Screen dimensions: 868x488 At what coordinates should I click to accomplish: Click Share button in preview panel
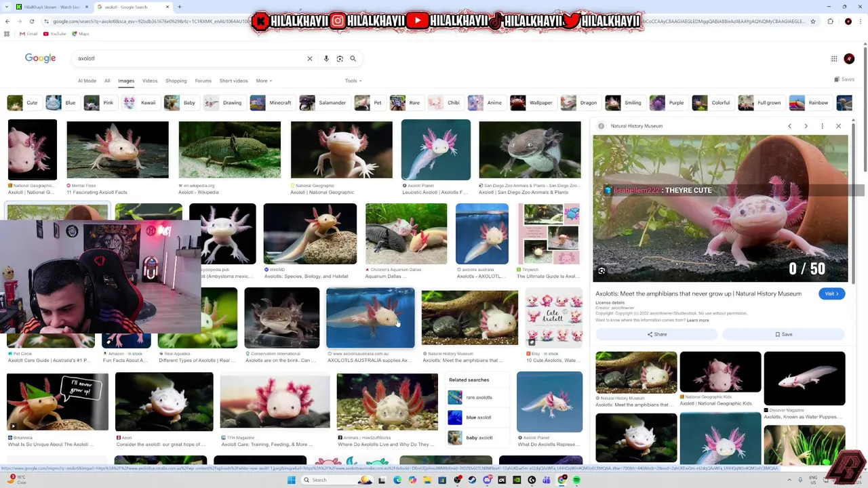tap(656, 334)
